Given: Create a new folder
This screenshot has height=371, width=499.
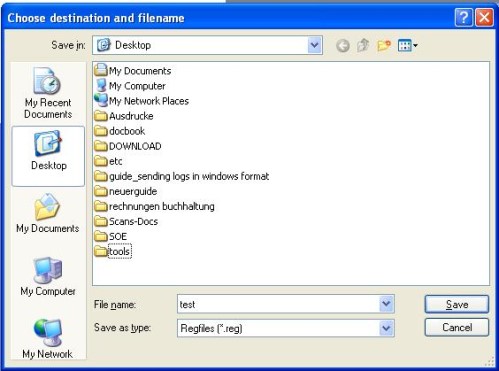Looking at the screenshot, I should pos(384,45).
